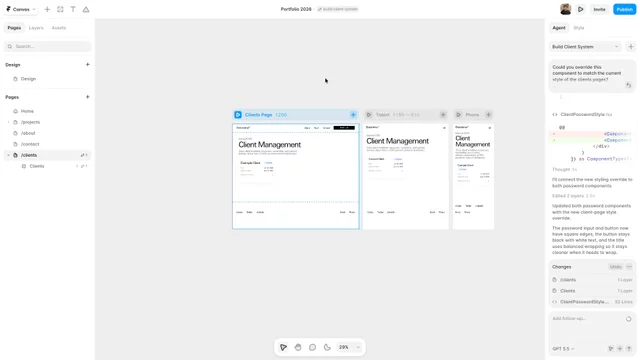Image resolution: width=640 pixels, height=360 pixels.
Task: Open the Design page item
Action: point(28,79)
